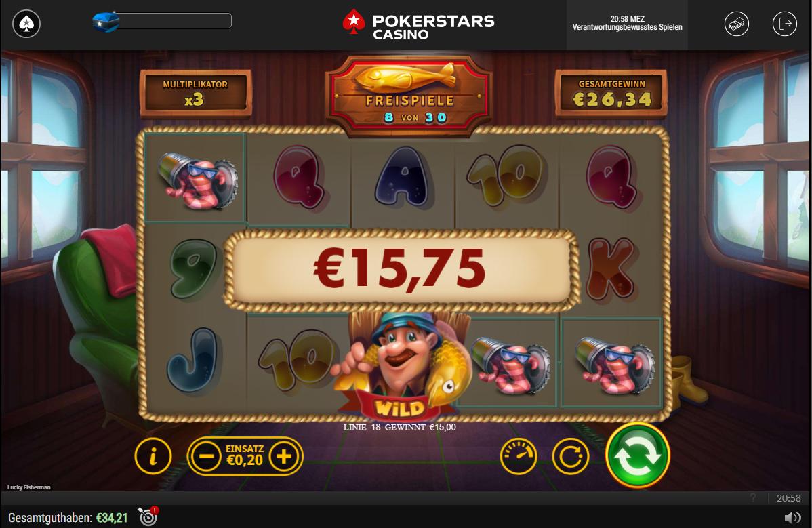Open Verantwortungsbewusstes Spielen link
Screen dimensions: 812x528
(x=627, y=27)
